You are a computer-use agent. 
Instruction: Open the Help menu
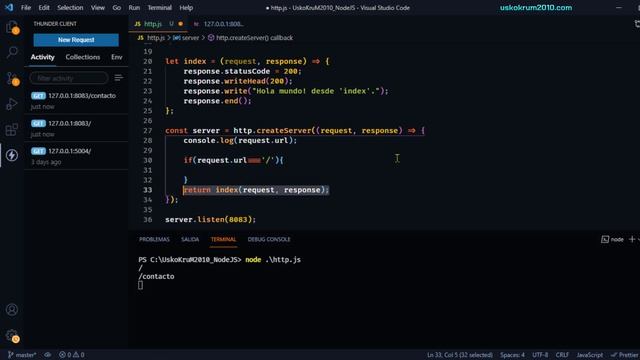tap(186, 7)
